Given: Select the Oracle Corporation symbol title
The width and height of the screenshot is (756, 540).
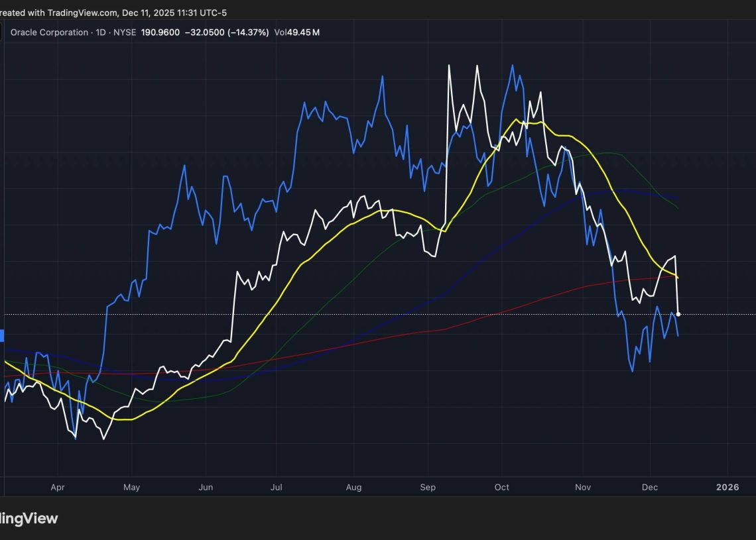Looking at the screenshot, I should click(x=49, y=32).
